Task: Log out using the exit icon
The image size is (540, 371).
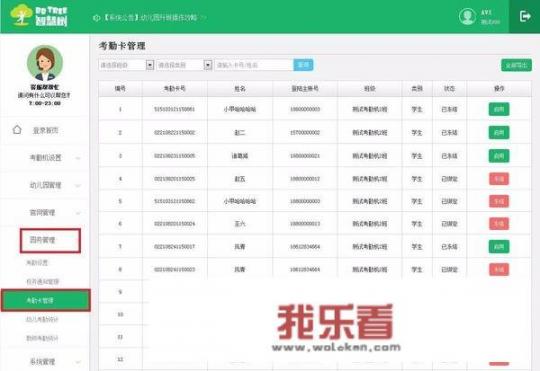Action: (x=525, y=16)
